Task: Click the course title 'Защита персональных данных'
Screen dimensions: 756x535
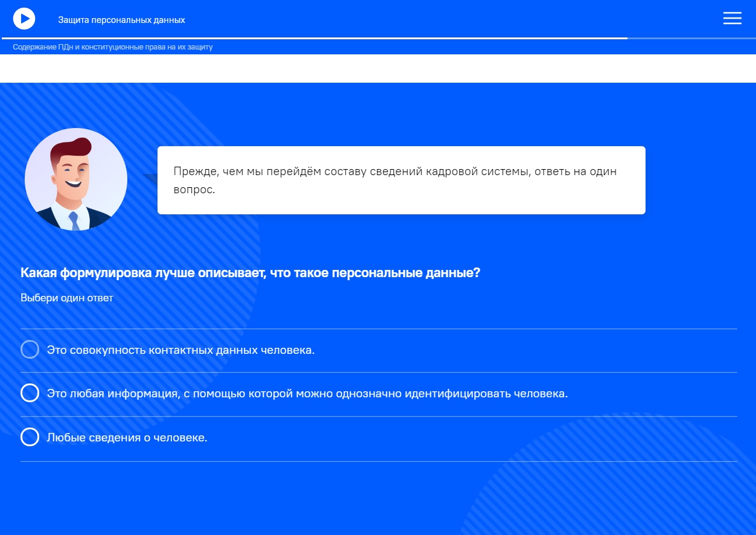Action: 121,20
